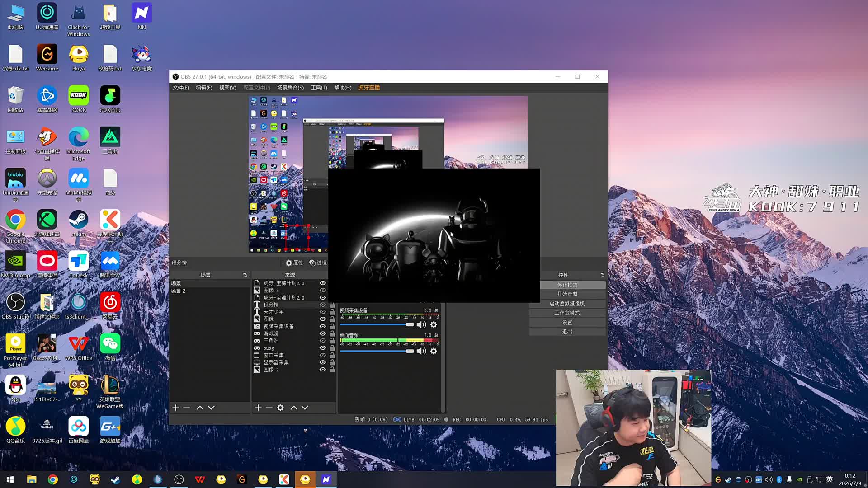Open the 虎牙直播 menu
868x488 pixels.
point(369,88)
